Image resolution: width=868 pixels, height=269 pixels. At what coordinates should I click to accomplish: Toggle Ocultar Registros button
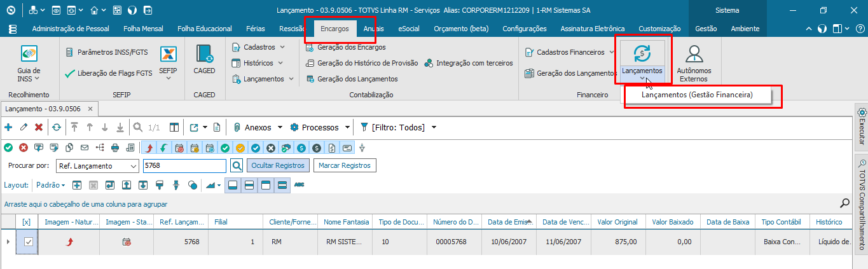click(278, 165)
